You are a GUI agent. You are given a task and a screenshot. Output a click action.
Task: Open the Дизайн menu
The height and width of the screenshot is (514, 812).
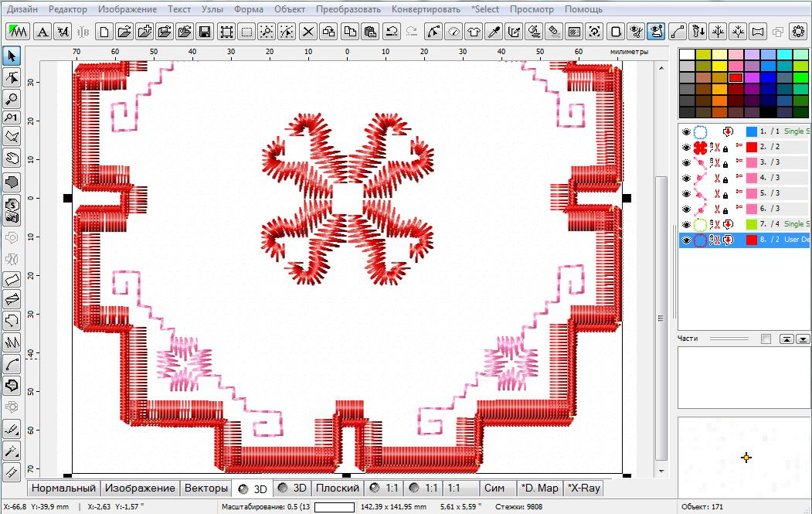pyautogui.click(x=22, y=9)
